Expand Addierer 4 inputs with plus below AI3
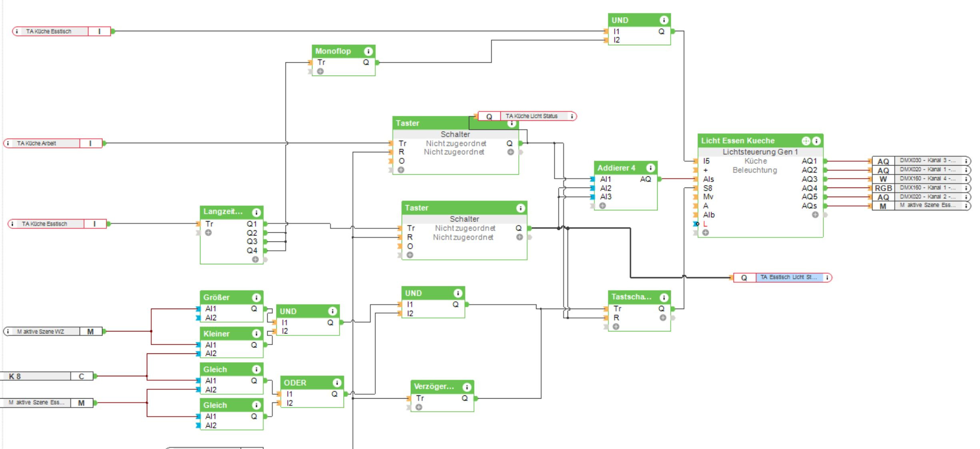The height and width of the screenshot is (449, 980). 602,206
